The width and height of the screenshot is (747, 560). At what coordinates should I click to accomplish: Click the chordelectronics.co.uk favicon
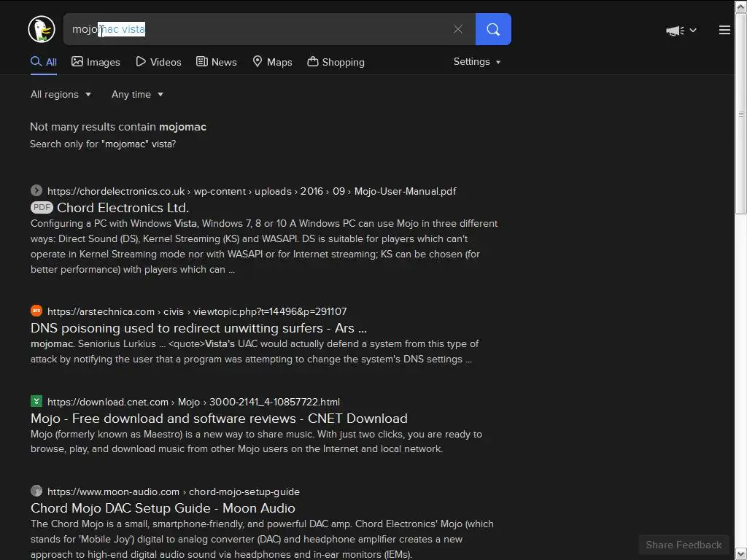click(x=36, y=190)
